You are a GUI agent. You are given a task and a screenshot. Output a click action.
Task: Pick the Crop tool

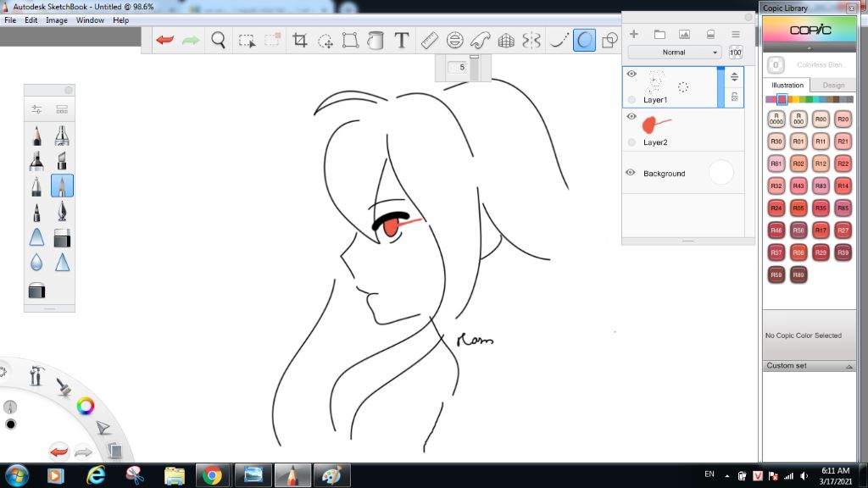coord(299,40)
